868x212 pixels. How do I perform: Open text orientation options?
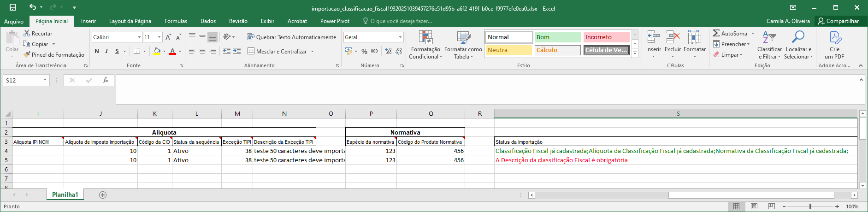pyautogui.click(x=229, y=37)
